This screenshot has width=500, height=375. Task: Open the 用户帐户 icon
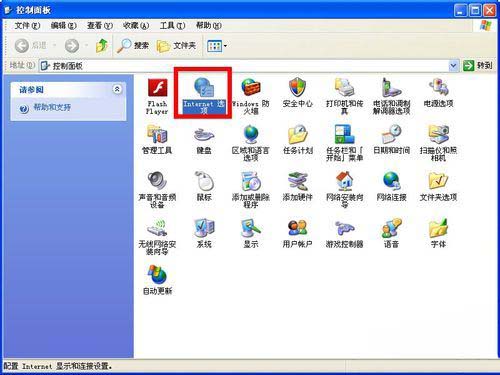[297, 228]
